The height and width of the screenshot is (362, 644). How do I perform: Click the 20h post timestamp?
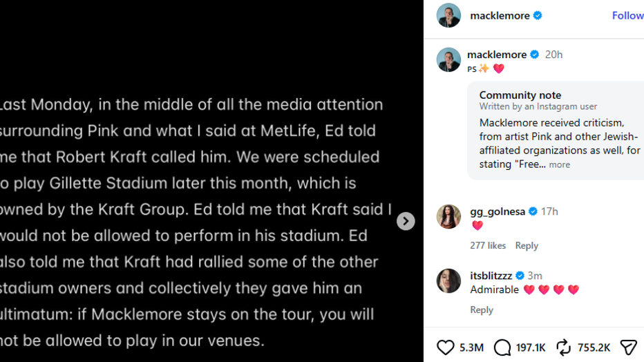pyautogui.click(x=553, y=55)
